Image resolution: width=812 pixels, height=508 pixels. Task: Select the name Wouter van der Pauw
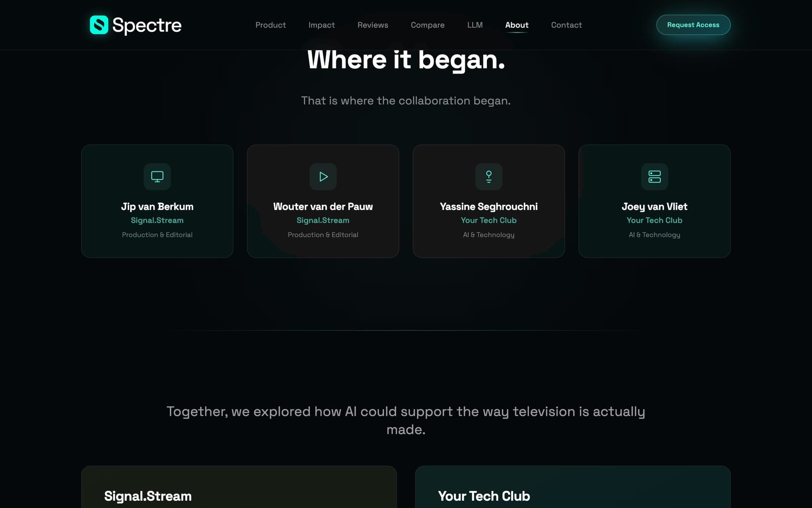tap(323, 206)
